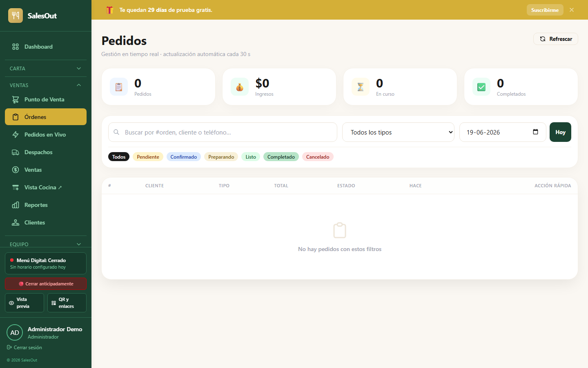The image size is (588, 368).
Task: Filter by Listo status
Action: tap(251, 157)
